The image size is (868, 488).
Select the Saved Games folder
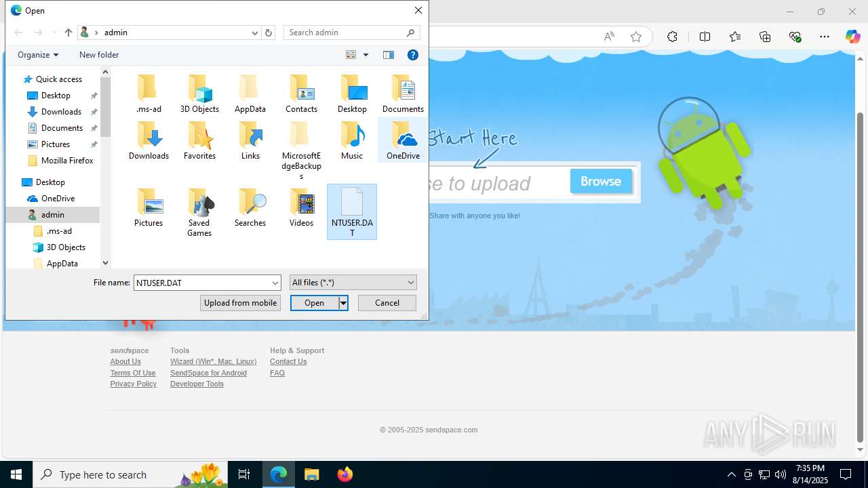199,213
